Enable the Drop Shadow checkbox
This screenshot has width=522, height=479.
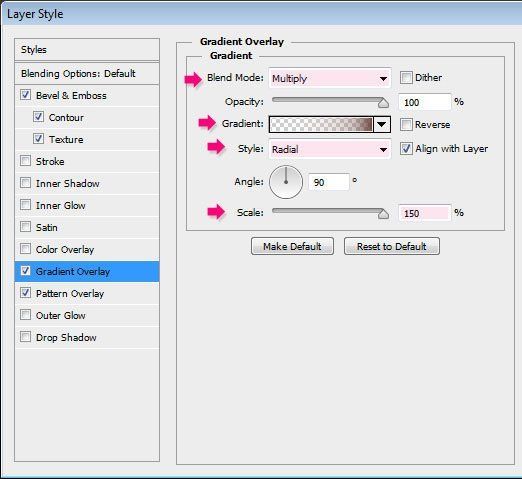26,337
